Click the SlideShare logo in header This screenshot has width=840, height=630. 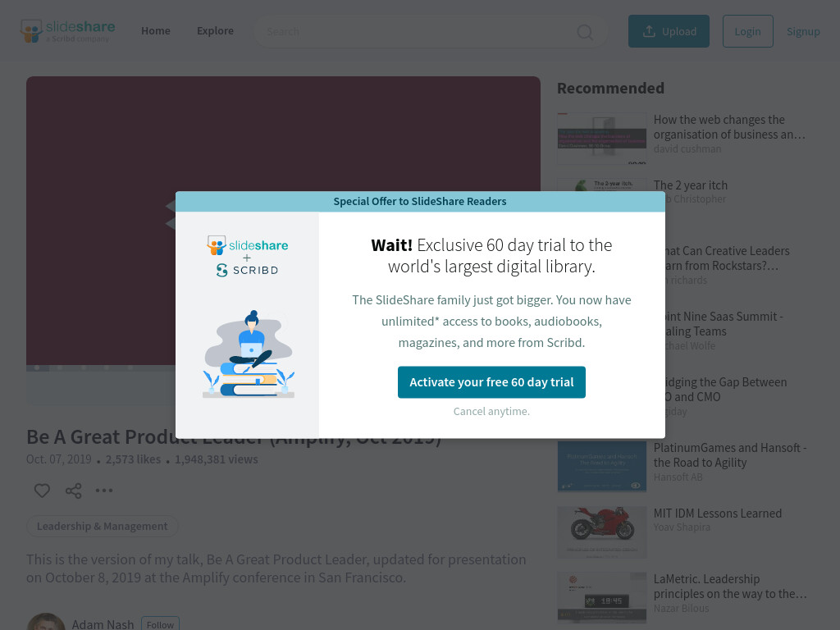[67, 31]
